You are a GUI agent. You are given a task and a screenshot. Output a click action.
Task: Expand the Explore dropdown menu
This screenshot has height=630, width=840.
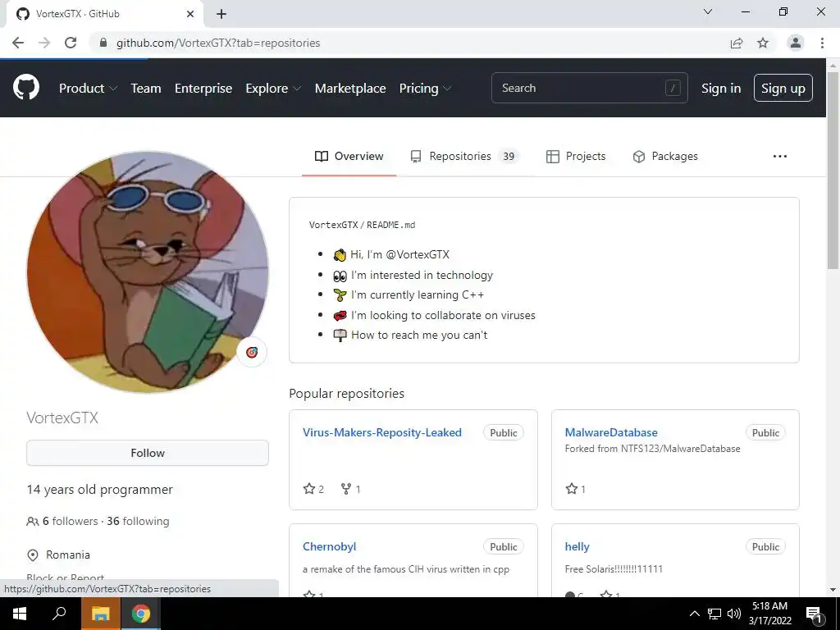pyautogui.click(x=273, y=89)
